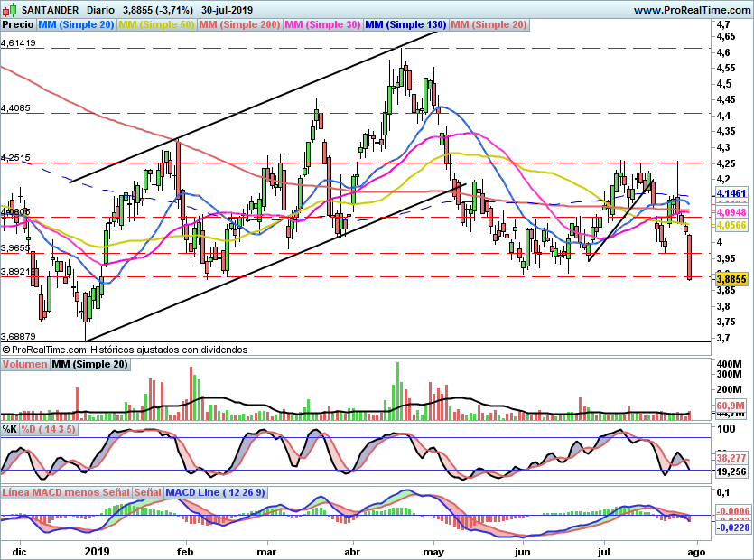Screen dimensions: 754x560
Task: Click the jun month on time axis
Action: [x=523, y=552]
